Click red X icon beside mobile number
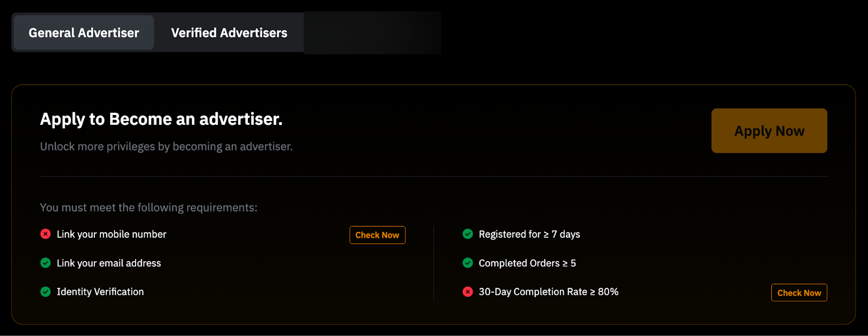This screenshot has width=868, height=336. [46, 234]
